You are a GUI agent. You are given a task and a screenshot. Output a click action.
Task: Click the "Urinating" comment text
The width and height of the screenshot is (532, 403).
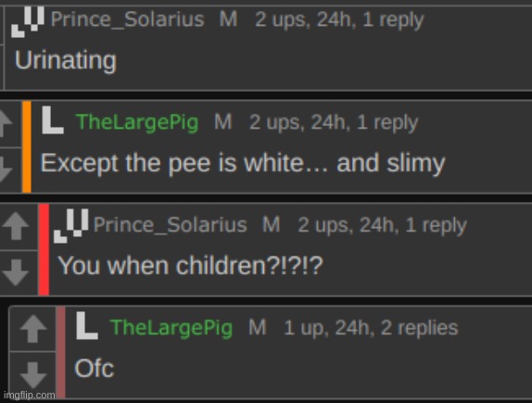tap(66, 61)
